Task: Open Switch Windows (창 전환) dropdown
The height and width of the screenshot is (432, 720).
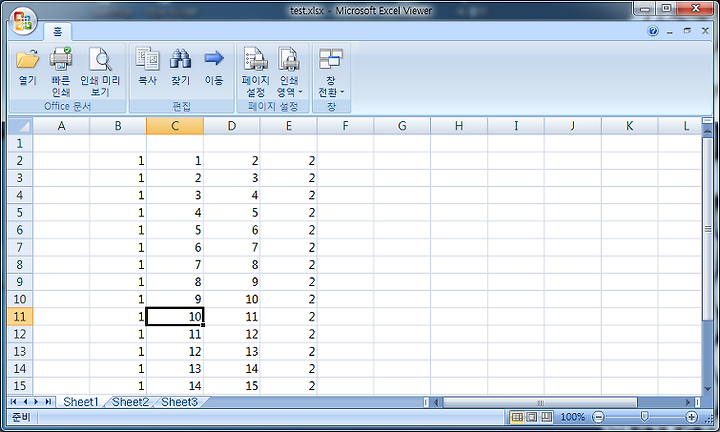Action: (x=331, y=71)
